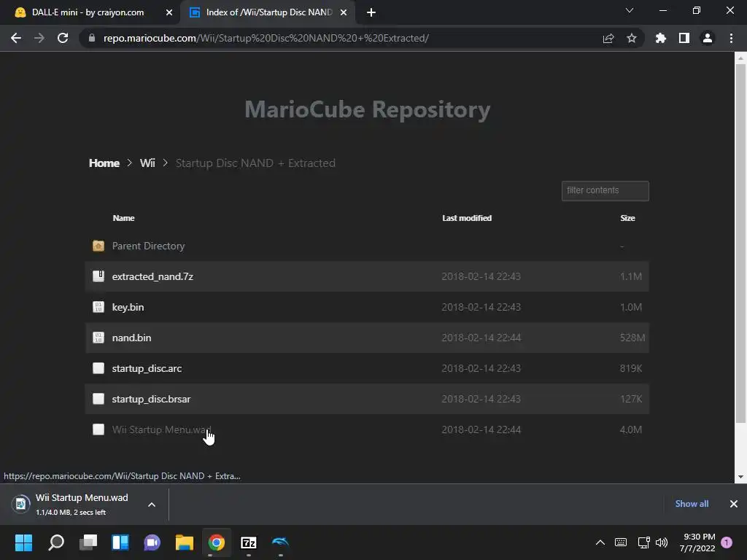Screen dimensions: 747x560
Task: Select the Index of /Wii/Startup Disc tab
Action: (x=268, y=12)
